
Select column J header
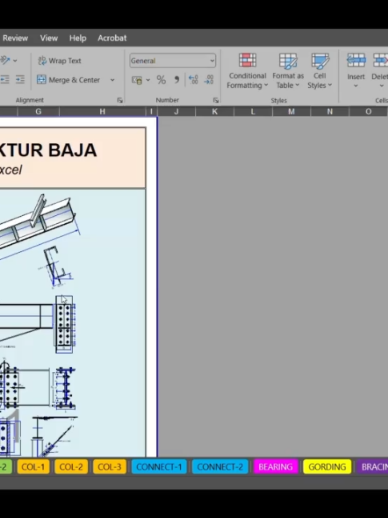pos(176,112)
